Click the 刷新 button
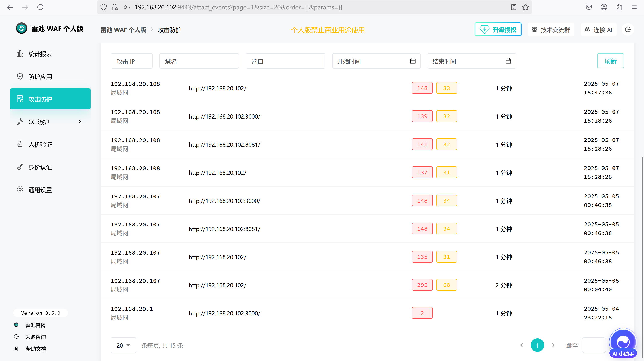 tap(610, 61)
